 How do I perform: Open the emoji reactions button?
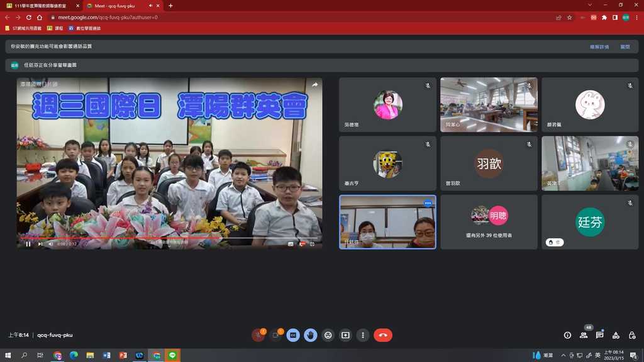coord(328,336)
